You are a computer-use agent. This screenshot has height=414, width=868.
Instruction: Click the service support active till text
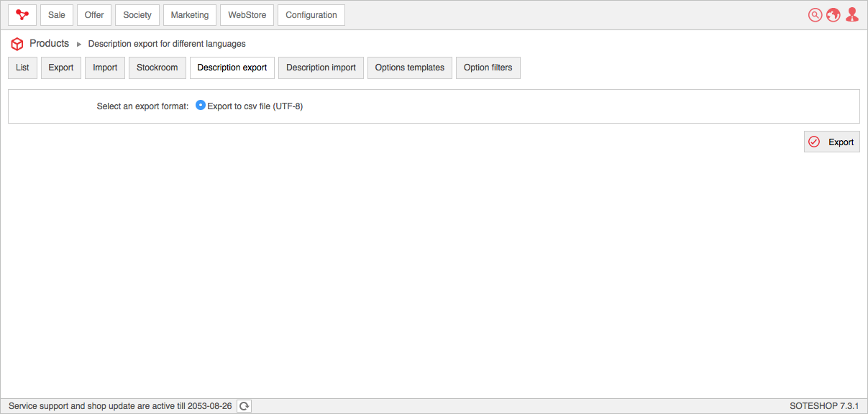point(120,406)
